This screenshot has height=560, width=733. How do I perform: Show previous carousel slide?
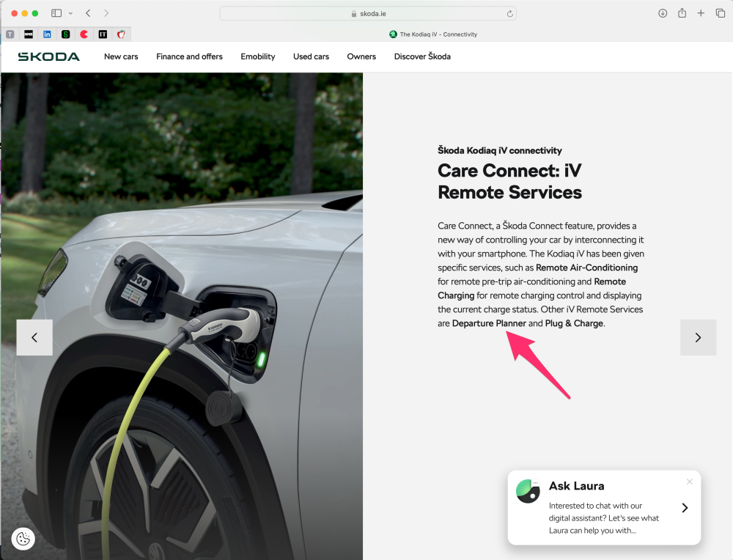click(34, 337)
